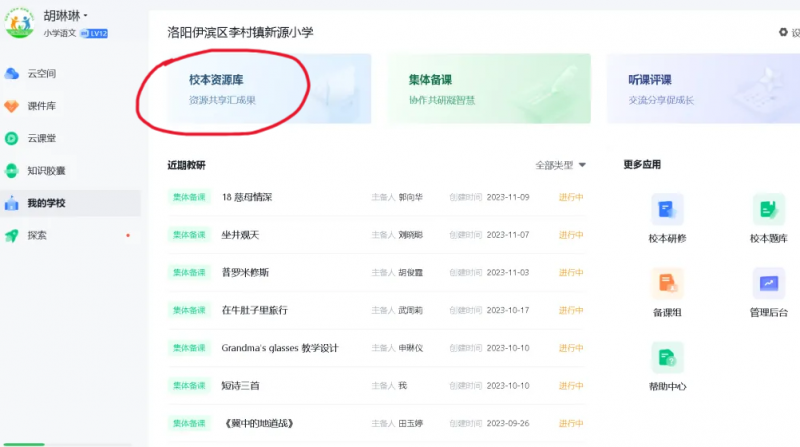Select the 知识胶囊 icon in sidebar

click(x=12, y=171)
